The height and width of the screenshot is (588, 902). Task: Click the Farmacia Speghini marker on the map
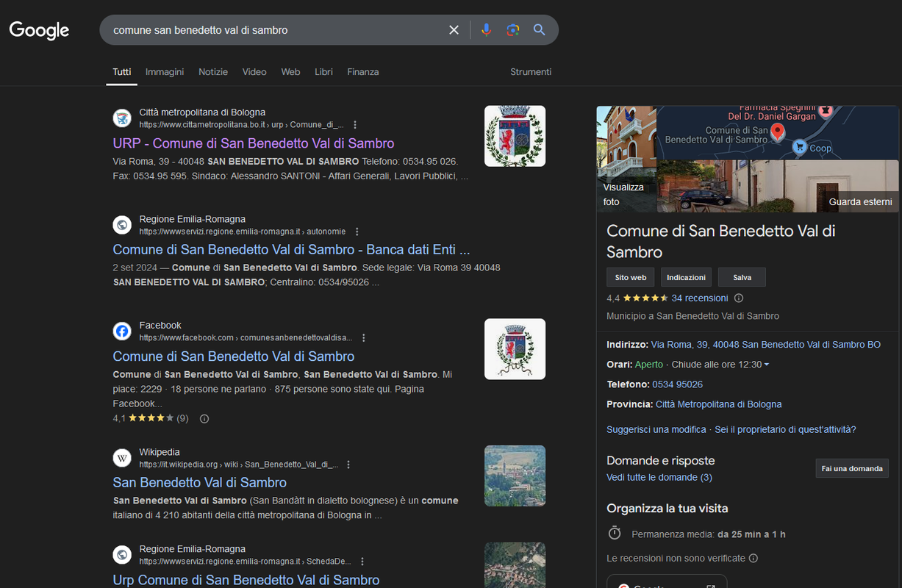coord(826,112)
